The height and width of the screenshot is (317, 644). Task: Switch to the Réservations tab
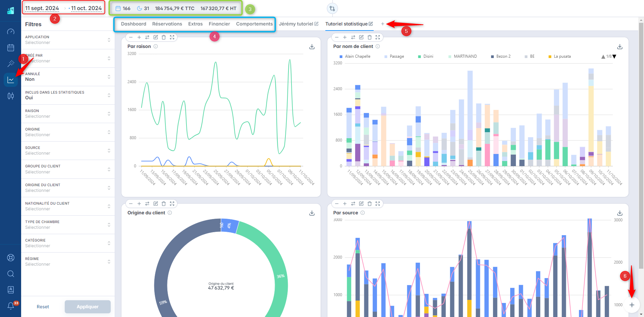167,24
